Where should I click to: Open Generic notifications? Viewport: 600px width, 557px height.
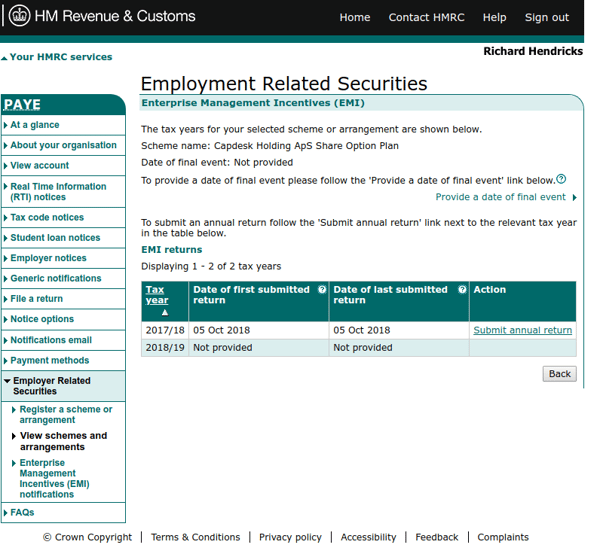pos(56,278)
